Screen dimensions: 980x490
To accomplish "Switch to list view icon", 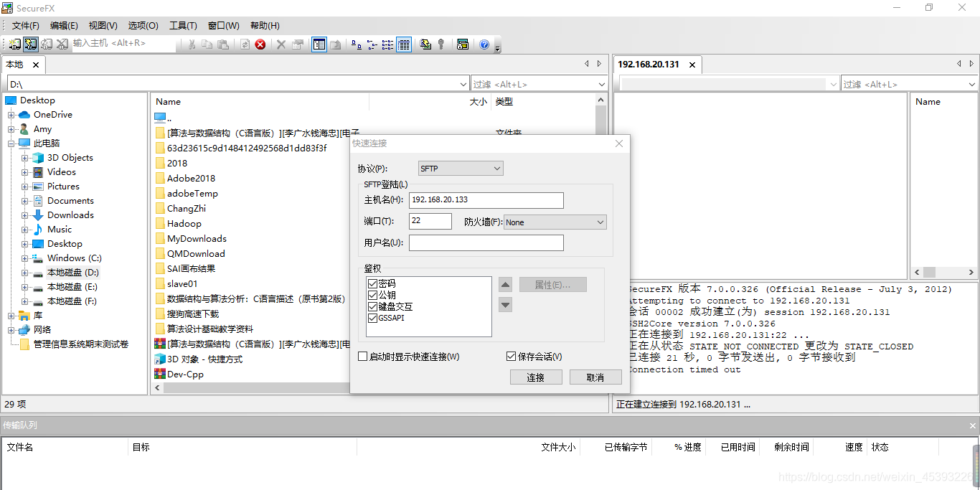I will point(387,44).
